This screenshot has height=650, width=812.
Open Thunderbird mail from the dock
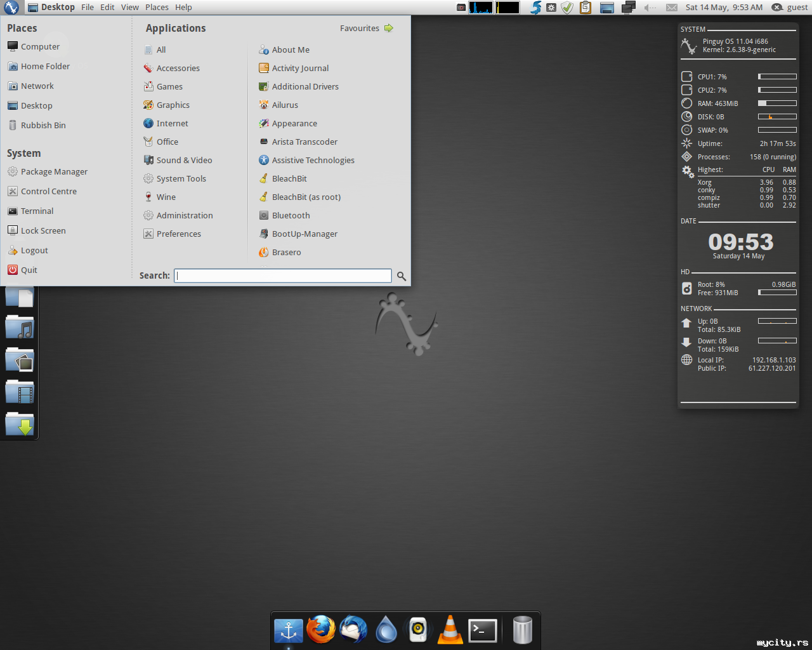coord(353,630)
